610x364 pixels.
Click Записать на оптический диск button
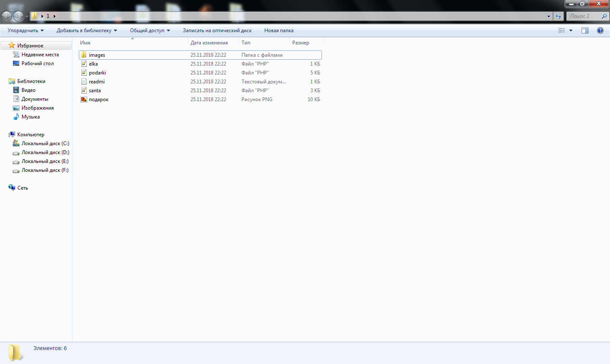coord(217,30)
